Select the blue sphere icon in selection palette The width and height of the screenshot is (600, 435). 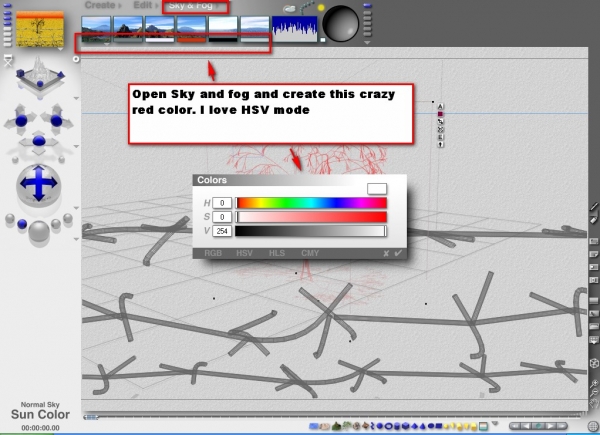[380, 426]
